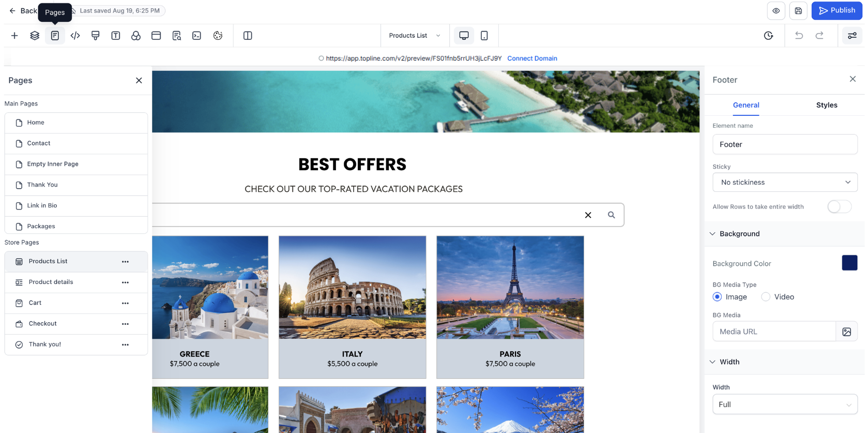Screen dimensions: 868x433
Task: Click the Publish button
Action: pos(836,10)
